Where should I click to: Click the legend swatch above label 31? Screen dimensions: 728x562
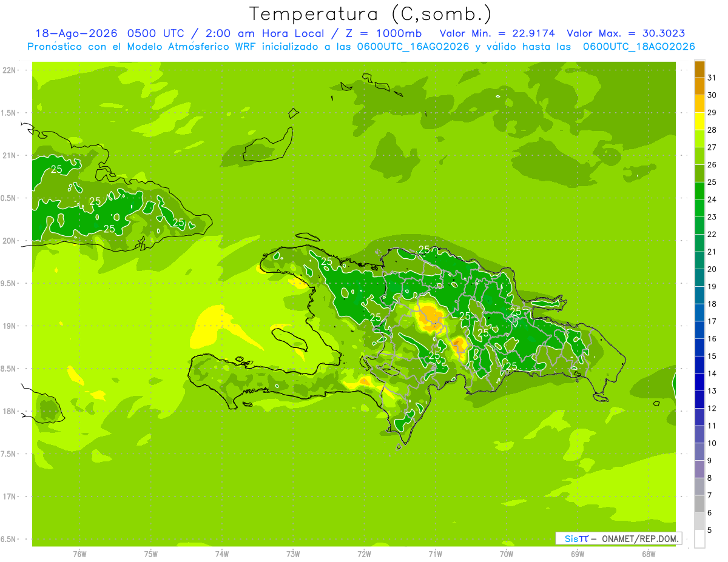[x=699, y=69]
